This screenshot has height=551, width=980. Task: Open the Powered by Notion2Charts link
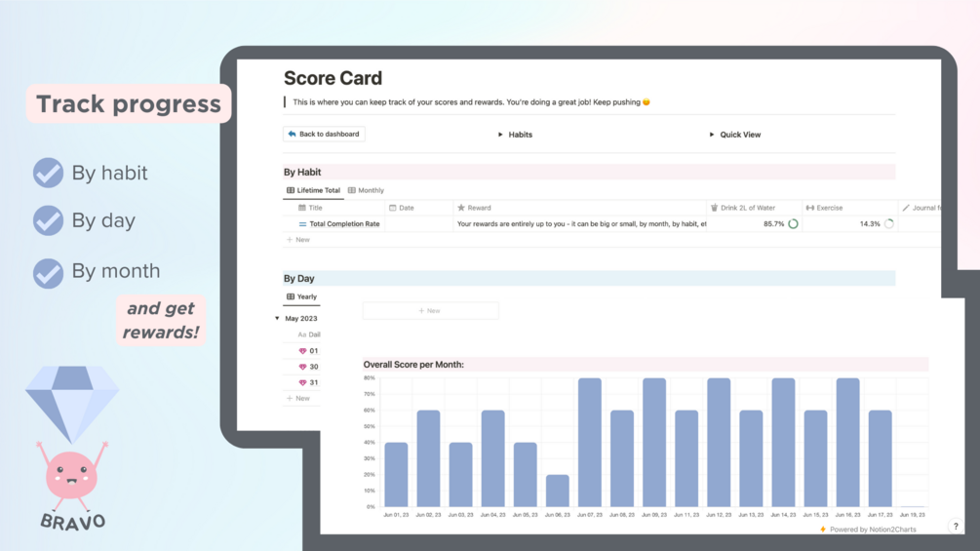click(868, 530)
